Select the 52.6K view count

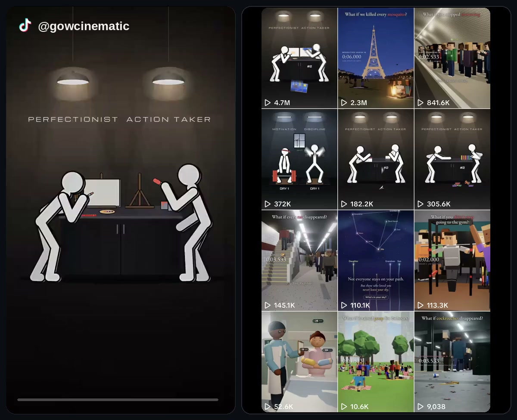pyautogui.click(x=283, y=407)
